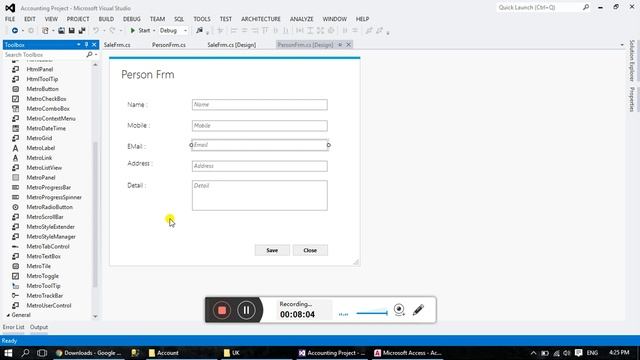This screenshot has height=360, width=640.
Task: Select MetroLink toolbox control
Action: 39,158
